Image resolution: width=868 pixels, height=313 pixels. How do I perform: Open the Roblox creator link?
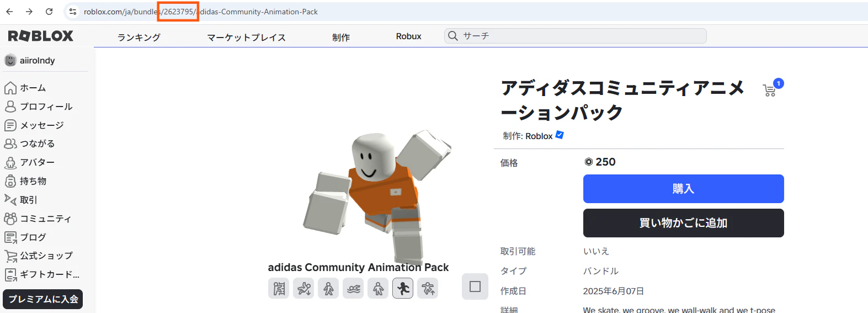point(539,136)
